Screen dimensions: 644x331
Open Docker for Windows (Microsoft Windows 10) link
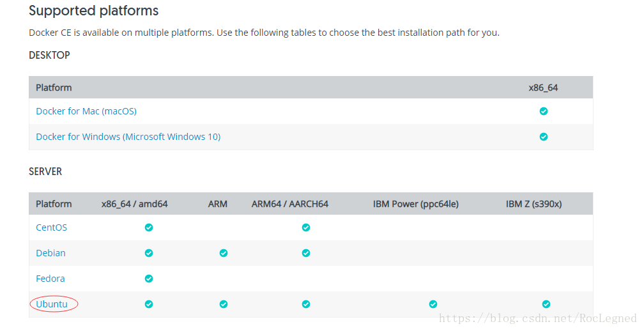(128, 137)
